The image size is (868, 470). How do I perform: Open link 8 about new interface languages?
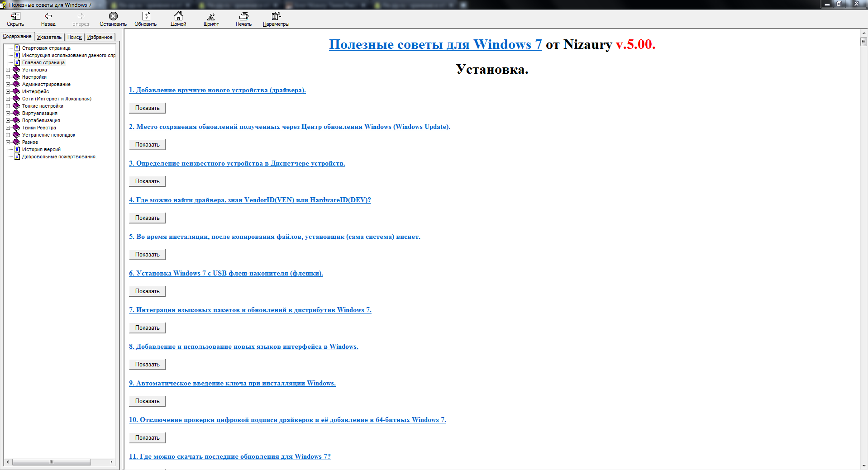tap(243, 347)
